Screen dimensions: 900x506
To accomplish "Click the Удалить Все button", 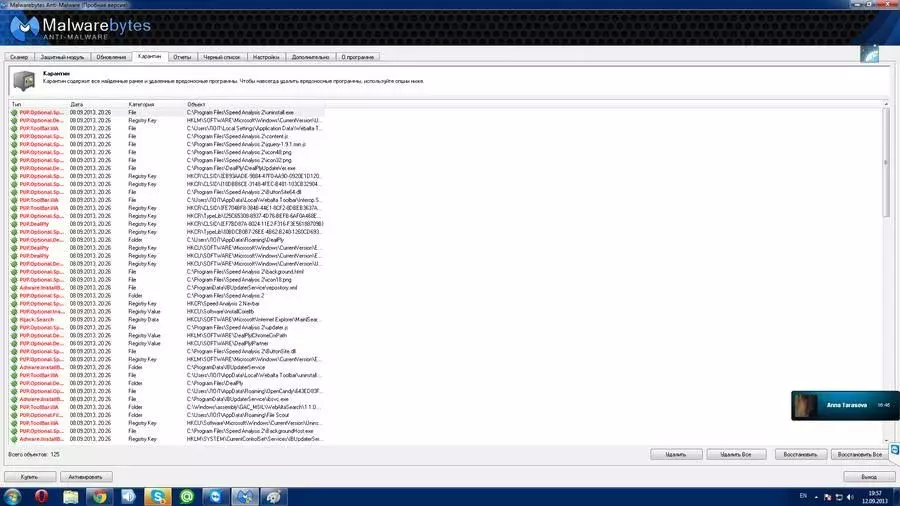I will pos(735,454).
